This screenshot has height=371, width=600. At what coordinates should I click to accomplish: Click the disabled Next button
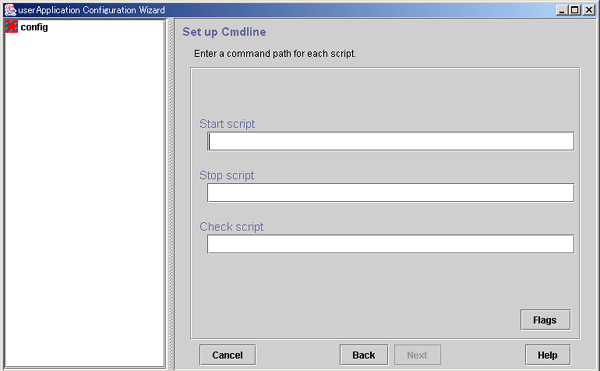coord(417,355)
